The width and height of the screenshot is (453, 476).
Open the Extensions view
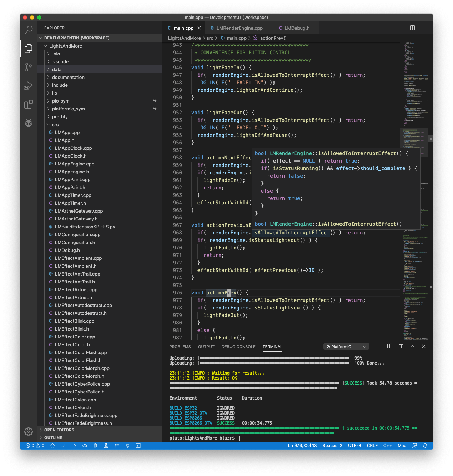tap(29, 104)
